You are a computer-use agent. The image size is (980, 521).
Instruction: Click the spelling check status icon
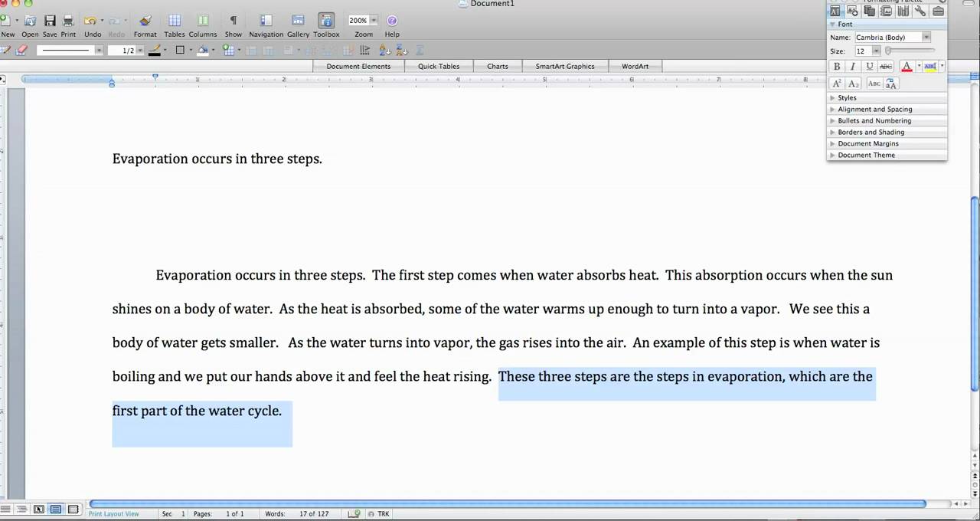pyautogui.click(x=354, y=514)
